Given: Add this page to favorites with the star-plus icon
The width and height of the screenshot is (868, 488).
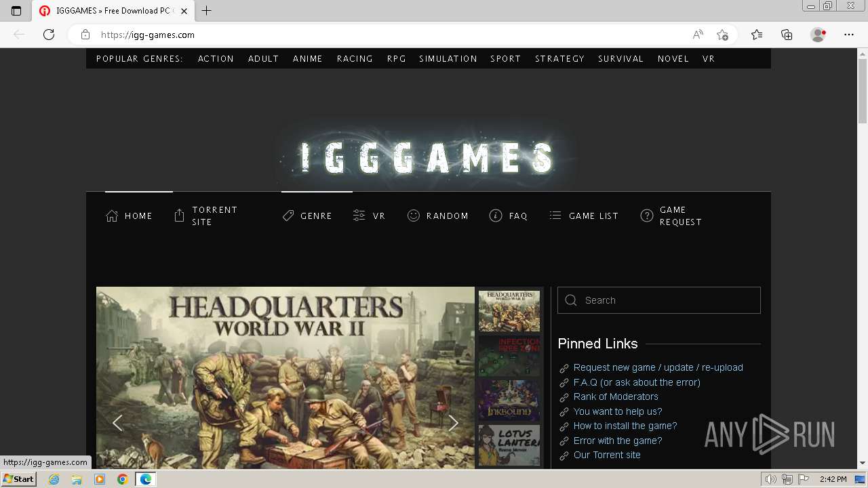Looking at the screenshot, I should click(x=722, y=35).
